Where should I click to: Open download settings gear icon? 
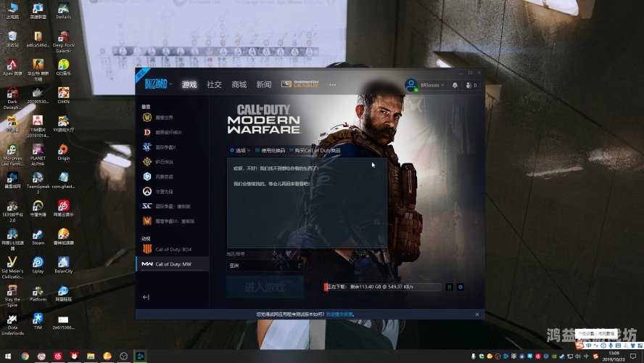pyautogui.click(x=460, y=287)
